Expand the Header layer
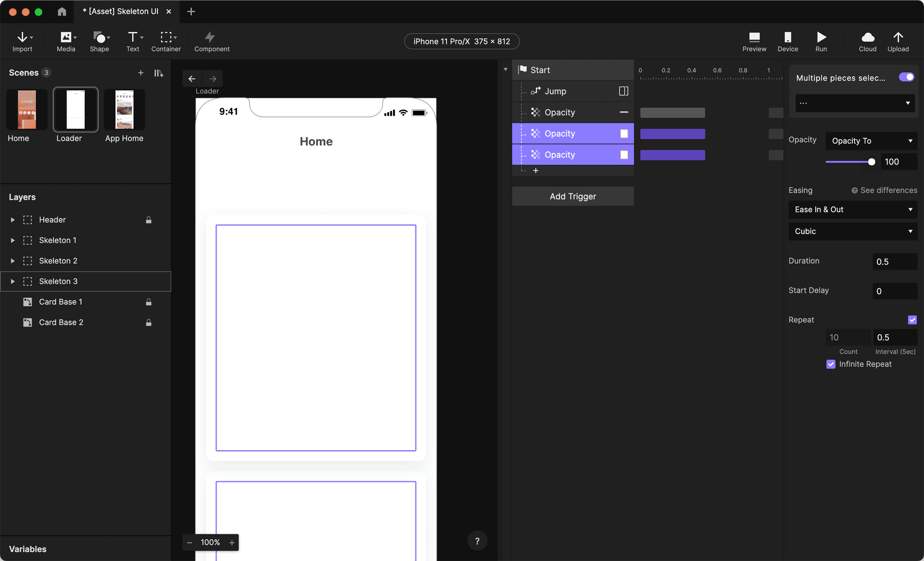 [13, 220]
